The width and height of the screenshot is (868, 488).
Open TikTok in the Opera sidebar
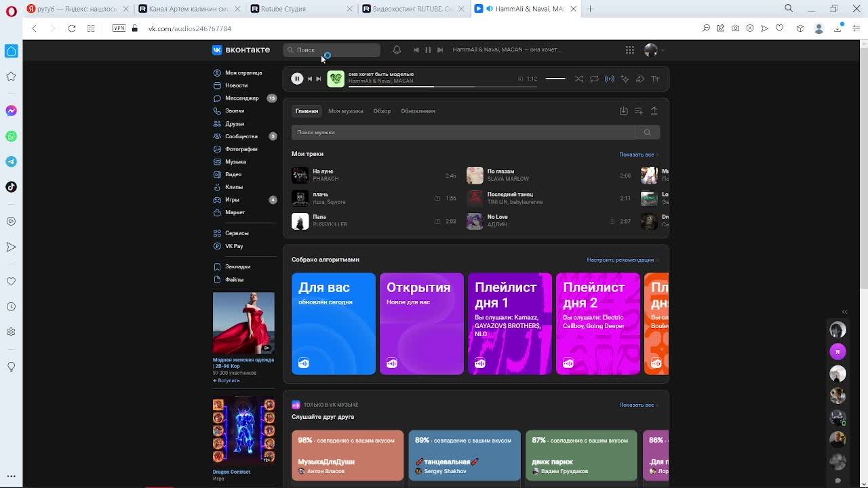coord(11,187)
